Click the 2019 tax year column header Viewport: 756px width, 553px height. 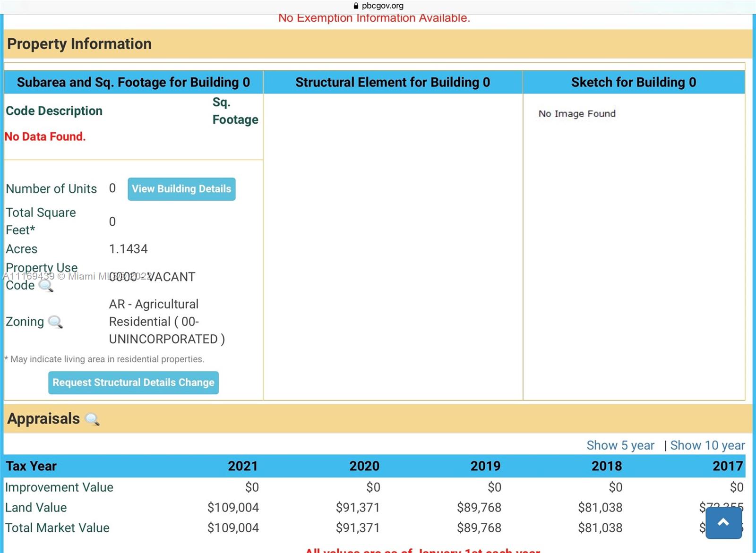[x=485, y=466]
